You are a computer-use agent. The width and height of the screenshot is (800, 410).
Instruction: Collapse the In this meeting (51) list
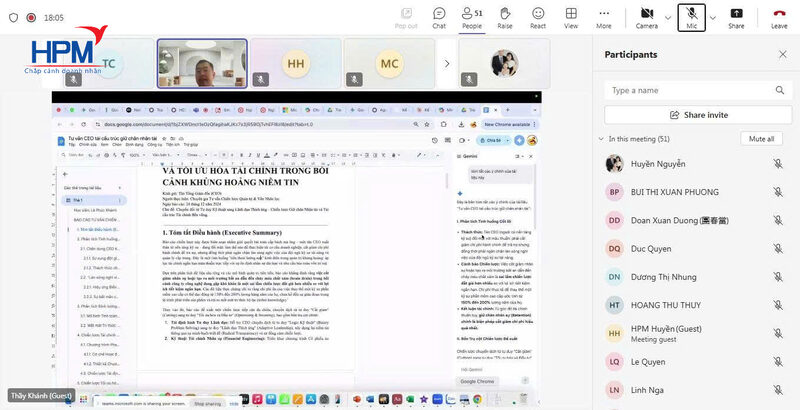(600, 139)
